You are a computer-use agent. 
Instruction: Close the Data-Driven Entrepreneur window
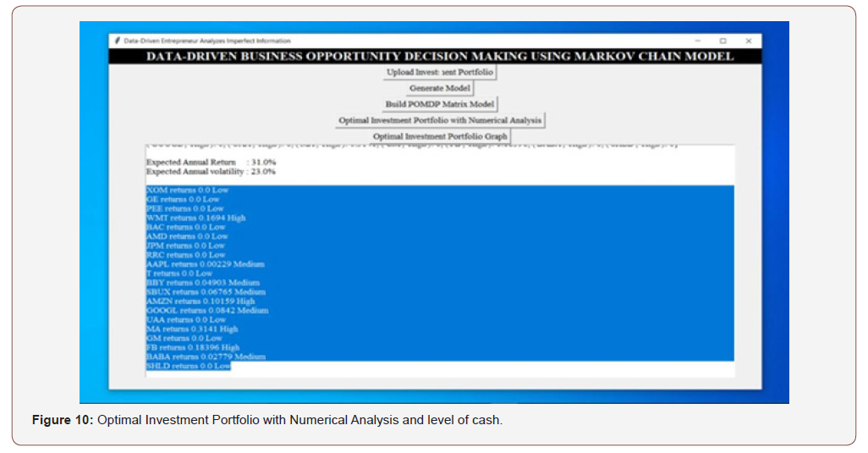(x=748, y=41)
